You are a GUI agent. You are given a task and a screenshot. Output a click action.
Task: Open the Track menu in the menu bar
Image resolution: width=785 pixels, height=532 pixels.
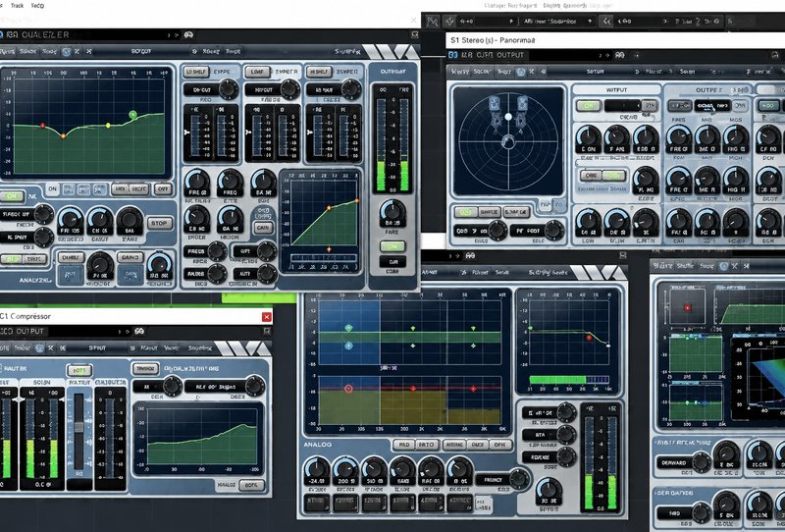coord(17,6)
